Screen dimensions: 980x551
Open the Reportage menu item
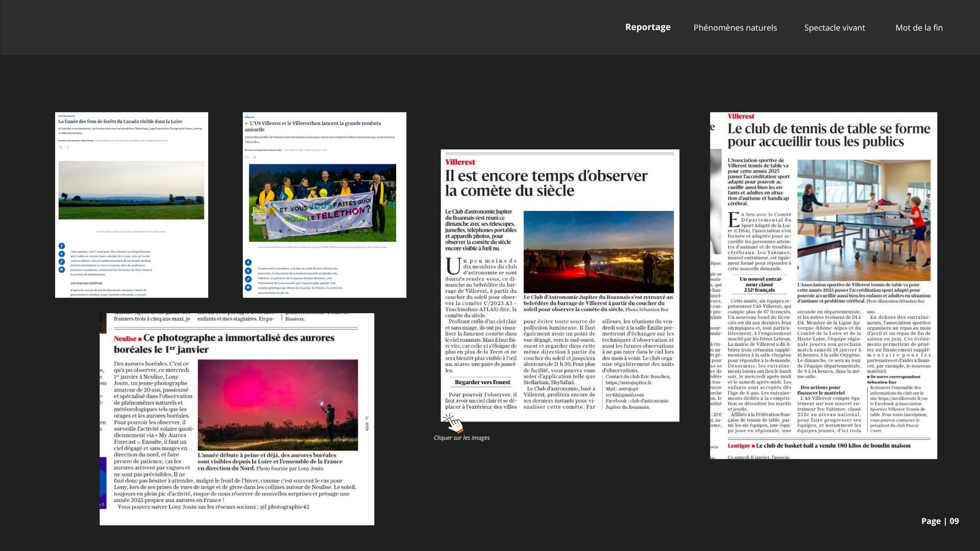click(x=648, y=27)
